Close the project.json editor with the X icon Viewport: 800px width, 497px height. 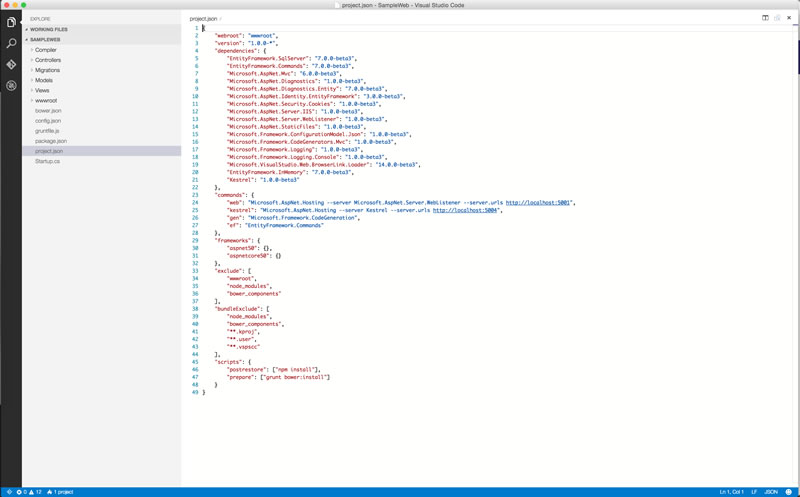point(789,18)
